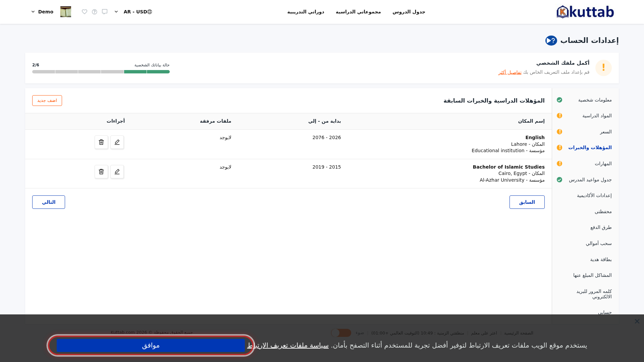Click the السابق previous button
Viewport: 644px width, 362px height.
pyautogui.click(x=527, y=202)
